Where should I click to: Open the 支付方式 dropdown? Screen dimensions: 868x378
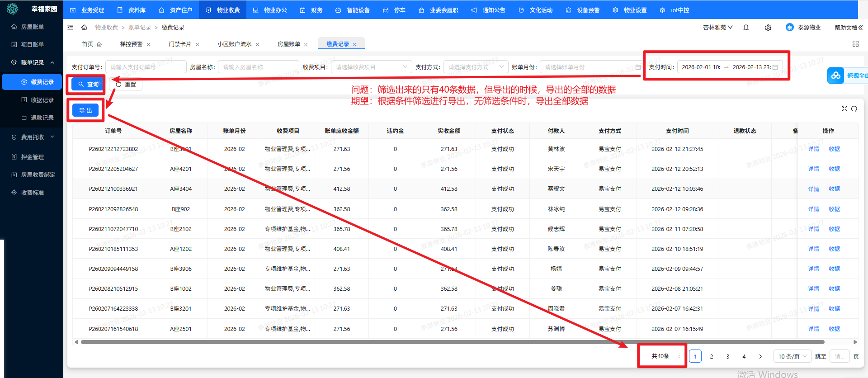476,67
